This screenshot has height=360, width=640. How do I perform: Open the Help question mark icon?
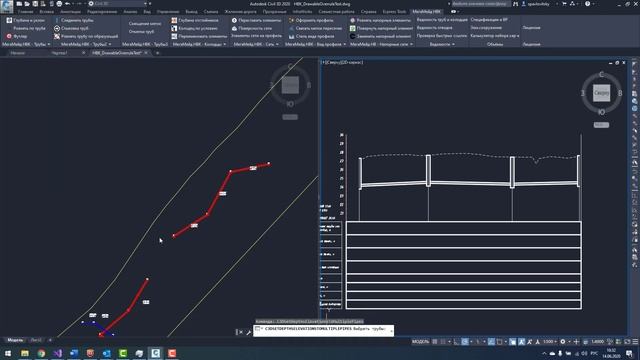[587, 4]
